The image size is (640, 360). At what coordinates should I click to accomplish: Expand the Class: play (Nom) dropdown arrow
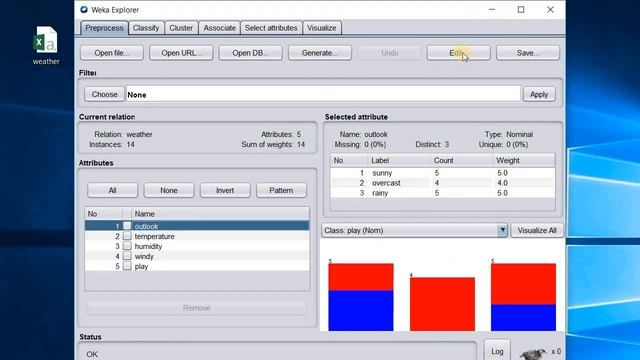coord(502,230)
